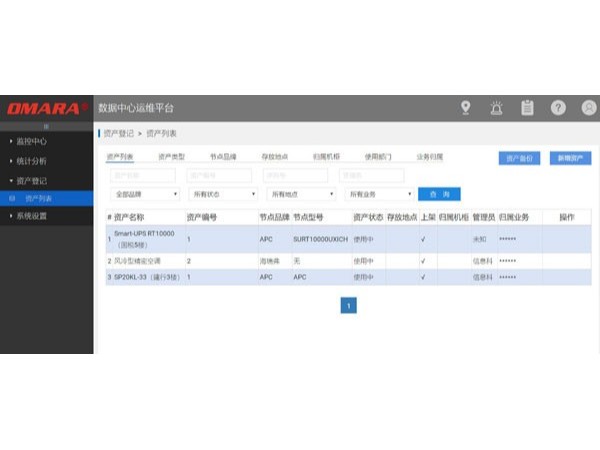Open the 所有业务 dropdown
The width and height of the screenshot is (600, 450).
point(379,194)
